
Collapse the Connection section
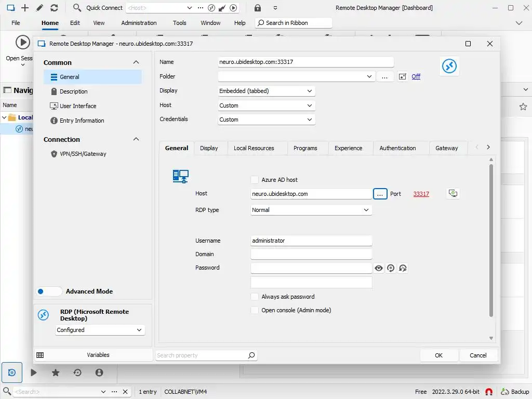tap(136, 139)
